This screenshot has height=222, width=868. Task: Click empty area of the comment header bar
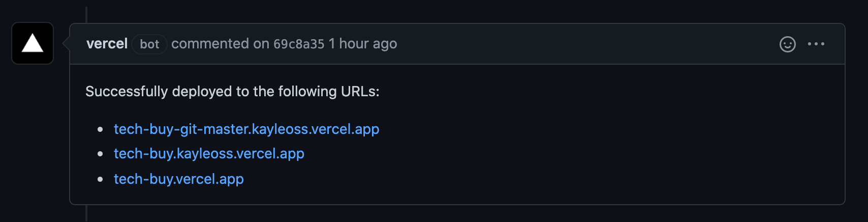click(584, 44)
